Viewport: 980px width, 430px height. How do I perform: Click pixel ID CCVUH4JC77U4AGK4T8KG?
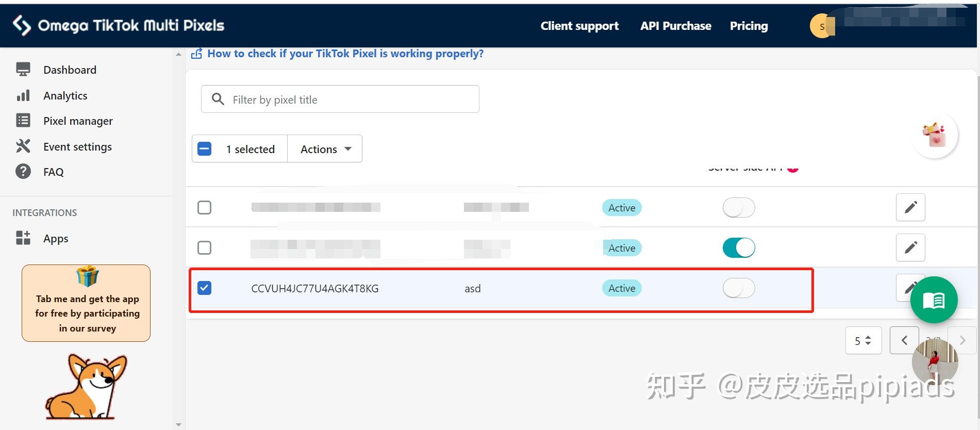pos(314,288)
